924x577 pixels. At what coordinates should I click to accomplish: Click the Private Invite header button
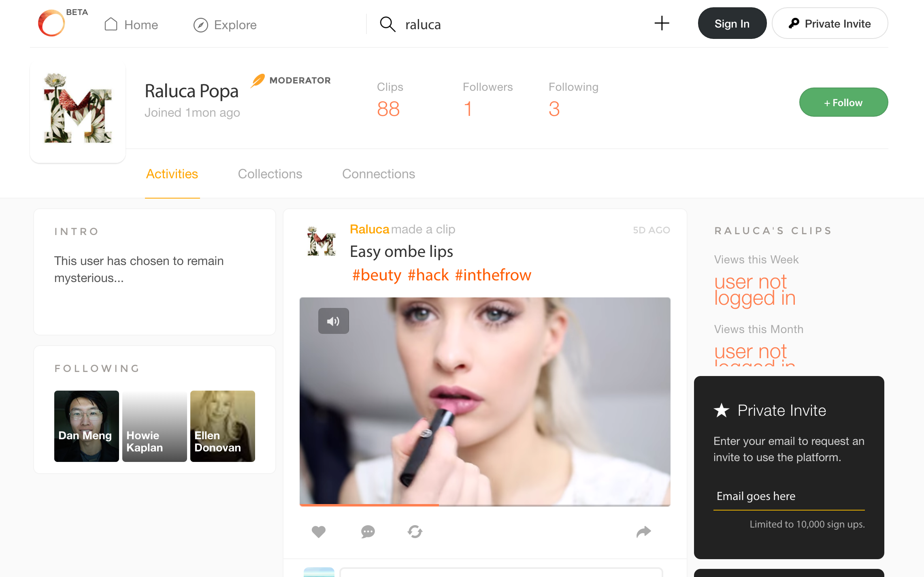click(x=829, y=24)
